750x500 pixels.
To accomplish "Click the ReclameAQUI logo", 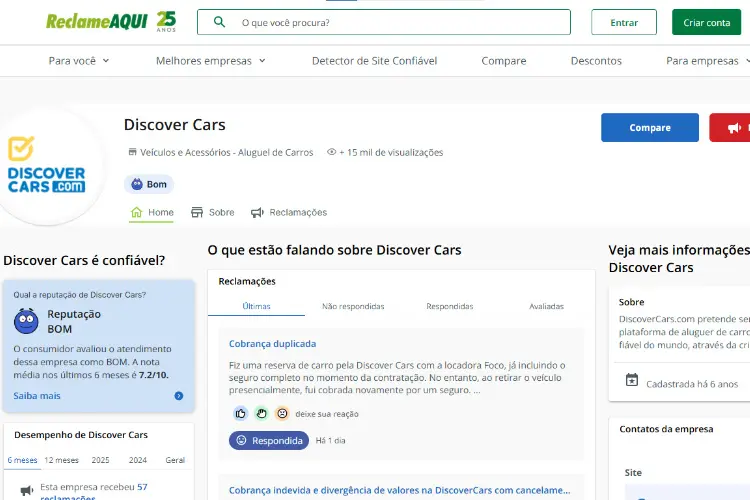I will click(97, 22).
